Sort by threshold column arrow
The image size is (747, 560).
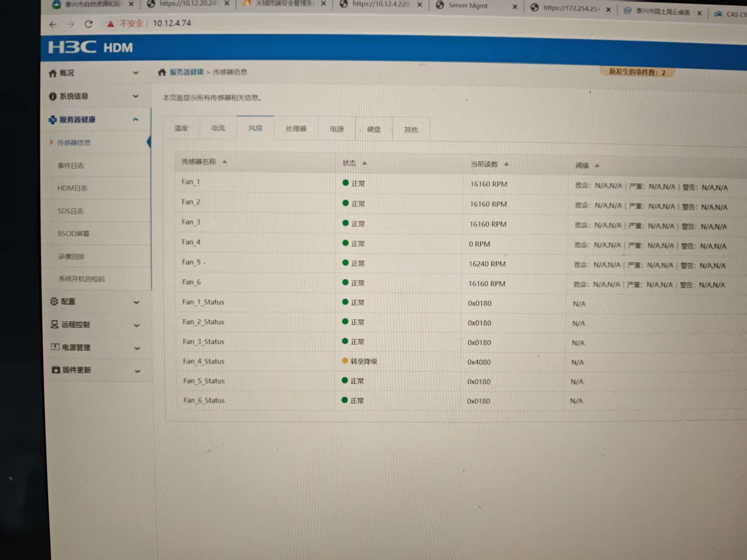pyautogui.click(x=597, y=166)
